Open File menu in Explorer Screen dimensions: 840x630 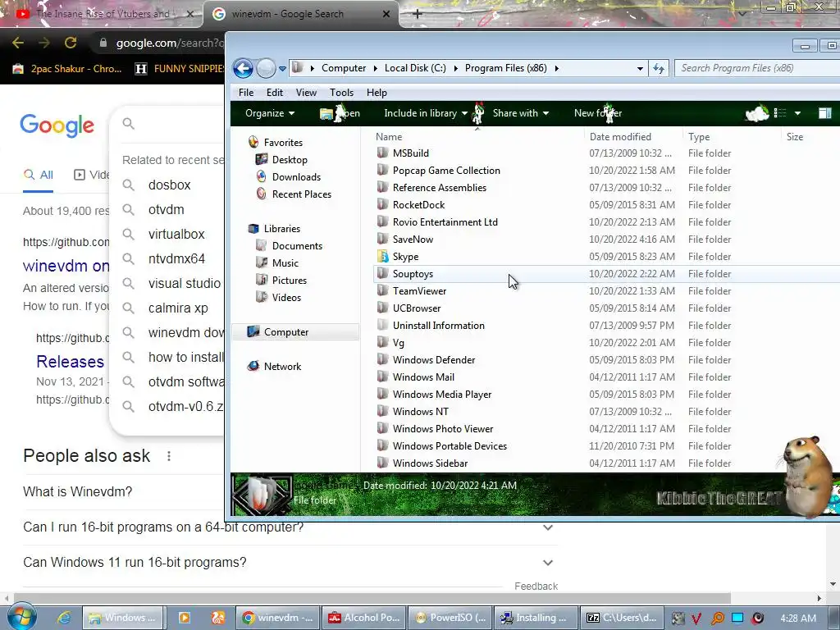[246, 93]
